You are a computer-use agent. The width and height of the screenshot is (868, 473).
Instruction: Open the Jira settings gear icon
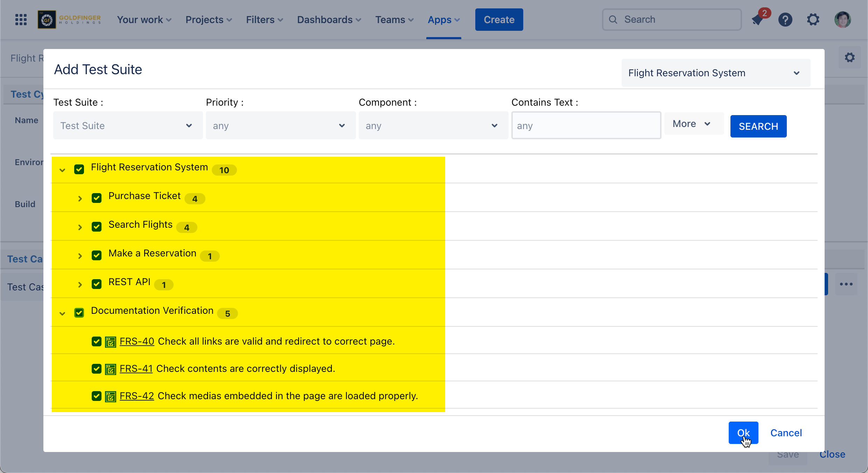pyautogui.click(x=813, y=20)
